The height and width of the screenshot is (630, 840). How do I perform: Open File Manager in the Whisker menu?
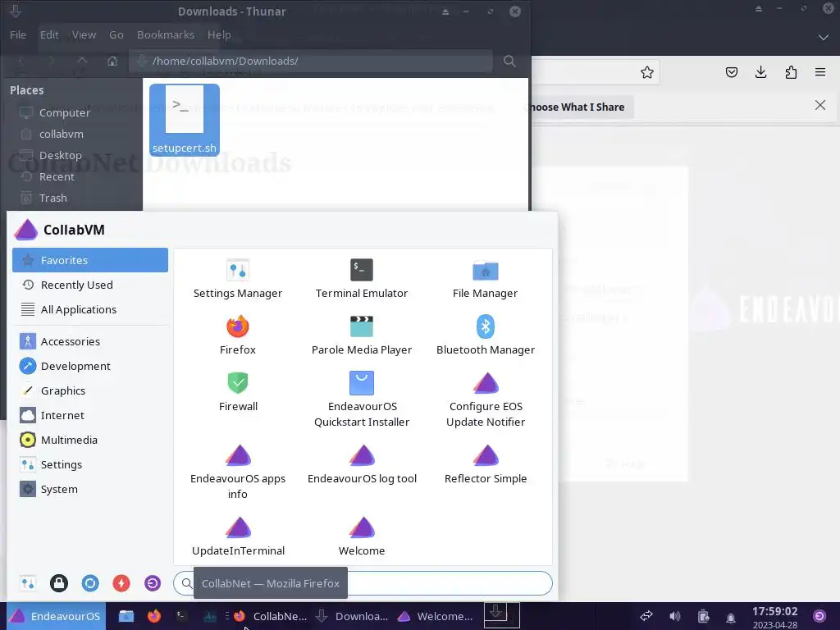point(486,279)
